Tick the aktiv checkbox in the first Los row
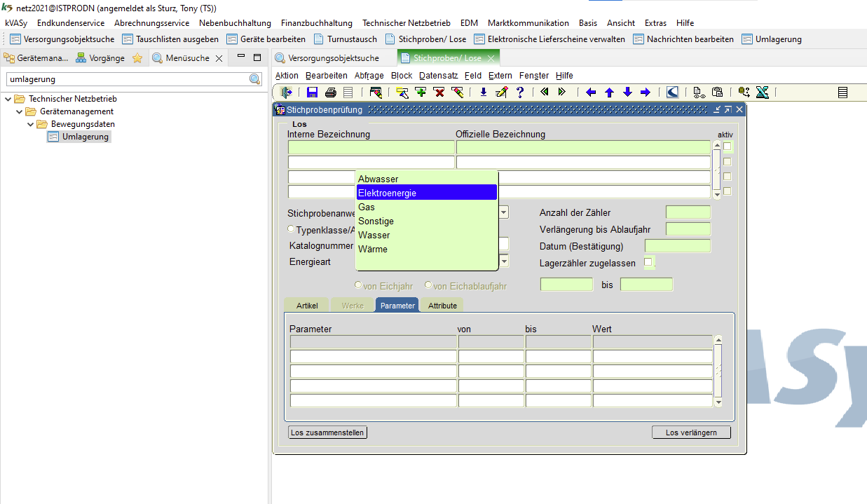This screenshot has width=867, height=504. tap(728, 147)
